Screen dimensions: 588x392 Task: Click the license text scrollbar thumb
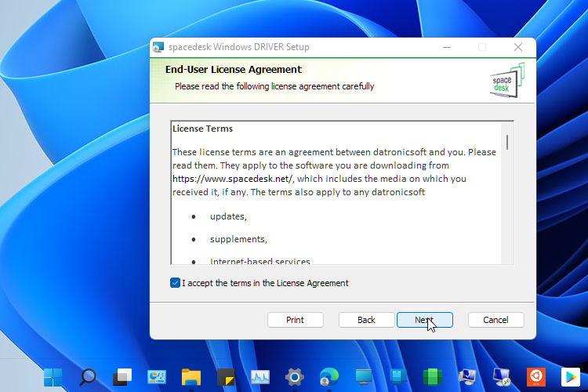coord(507,143)
